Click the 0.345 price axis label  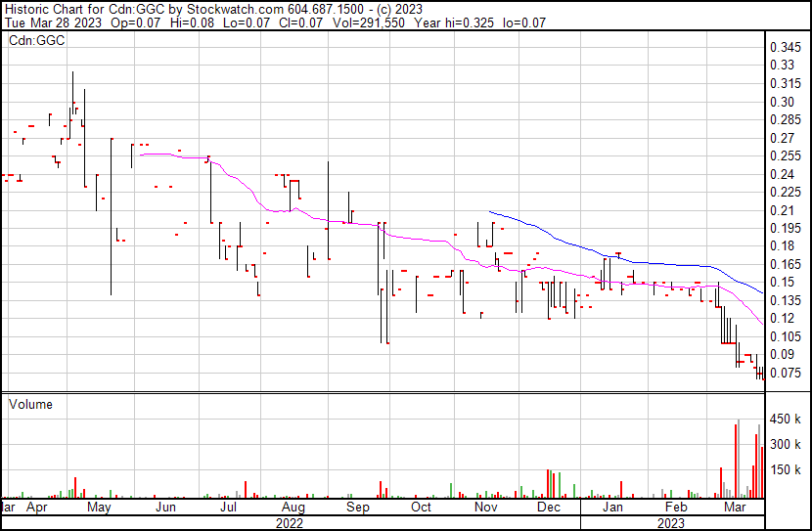click(x=786, y=47)
